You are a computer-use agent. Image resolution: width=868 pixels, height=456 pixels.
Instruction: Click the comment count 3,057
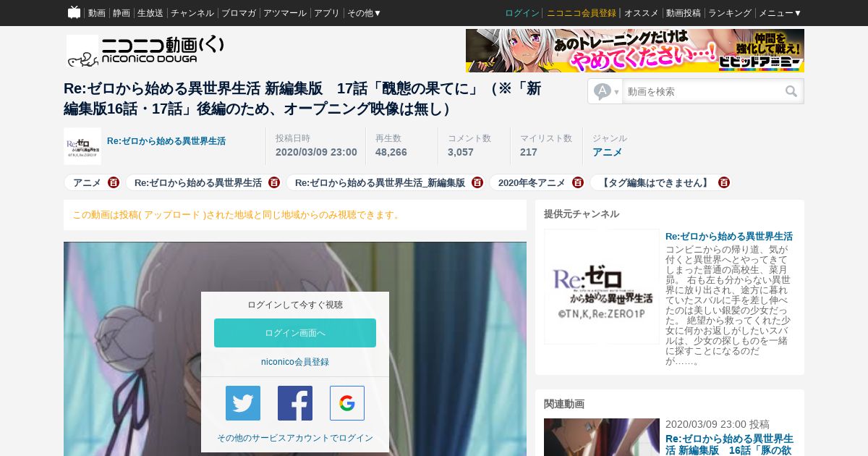[x=461, y=152]
